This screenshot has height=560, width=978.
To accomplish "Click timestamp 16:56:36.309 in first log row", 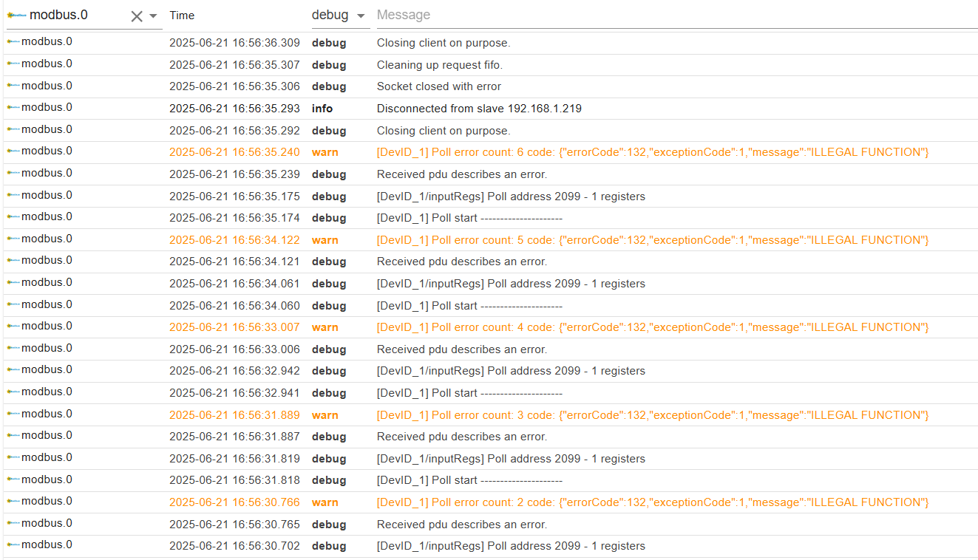I will click(x=234, y=43).
